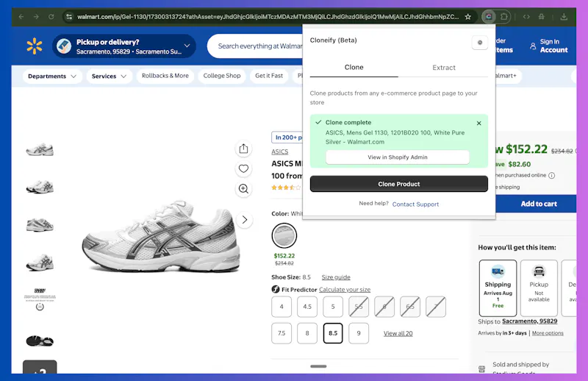The width and height of the screenshot is (588, 381).
Task: Click the browser address bar URL
Action: click(x=268, y=16)
